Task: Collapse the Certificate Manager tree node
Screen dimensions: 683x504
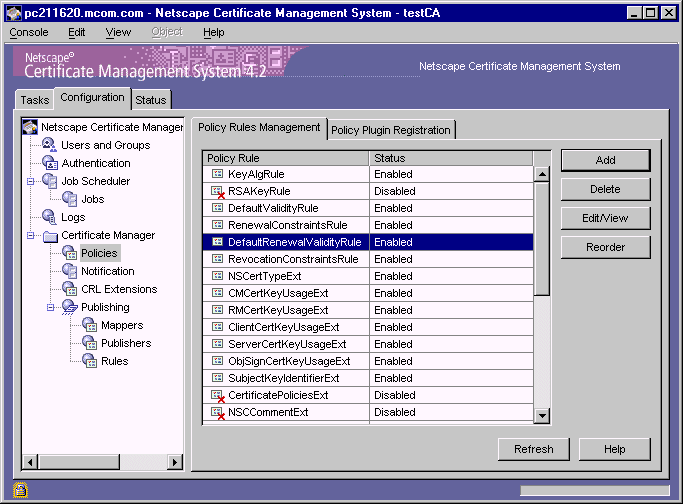Action: tap(30, 236)
